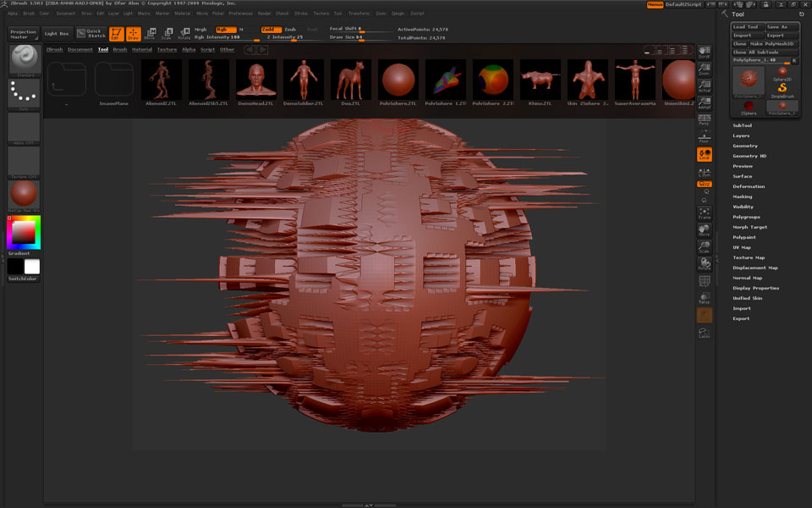Click Light Box previous arrow button
Viewport: 812px width, 508px height.
coord(250,50)
